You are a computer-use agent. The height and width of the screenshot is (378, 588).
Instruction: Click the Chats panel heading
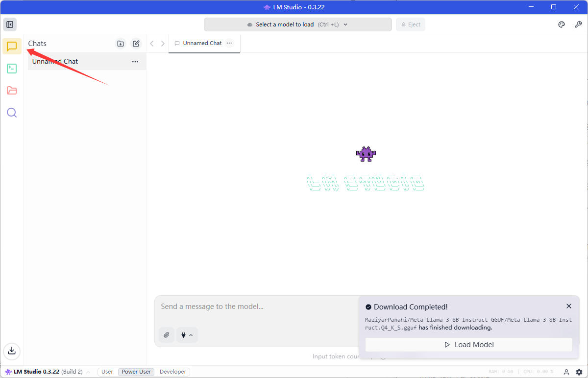37,44
